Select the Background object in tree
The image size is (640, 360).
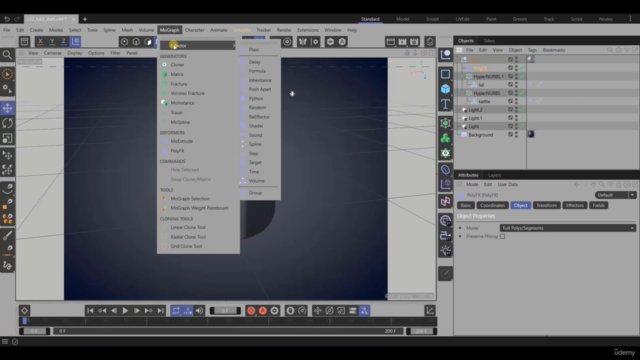pos(480,135)
